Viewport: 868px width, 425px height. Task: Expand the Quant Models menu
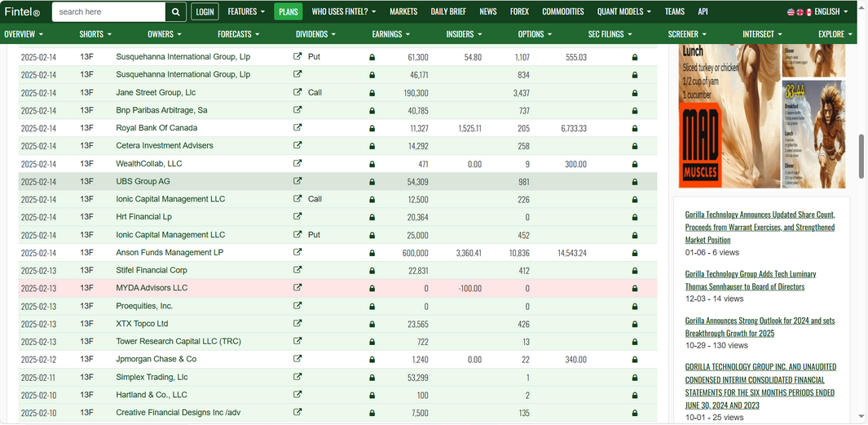tap(623, 12)
